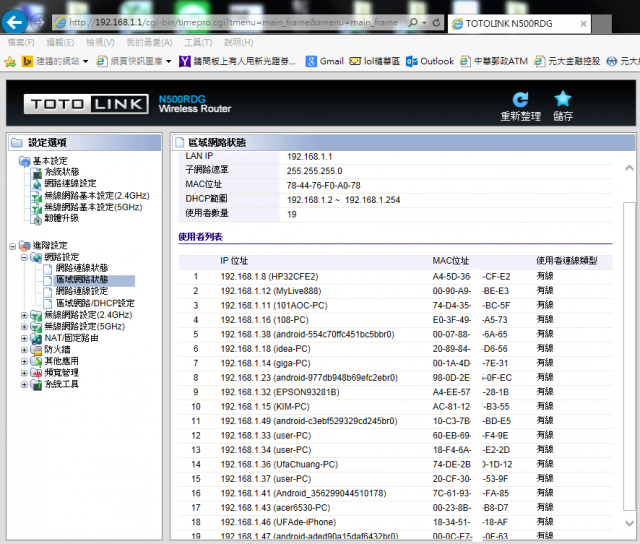
Task: Open 韌體升級 in sidebar
Action: pyautogui.click(x=61, y=218)
